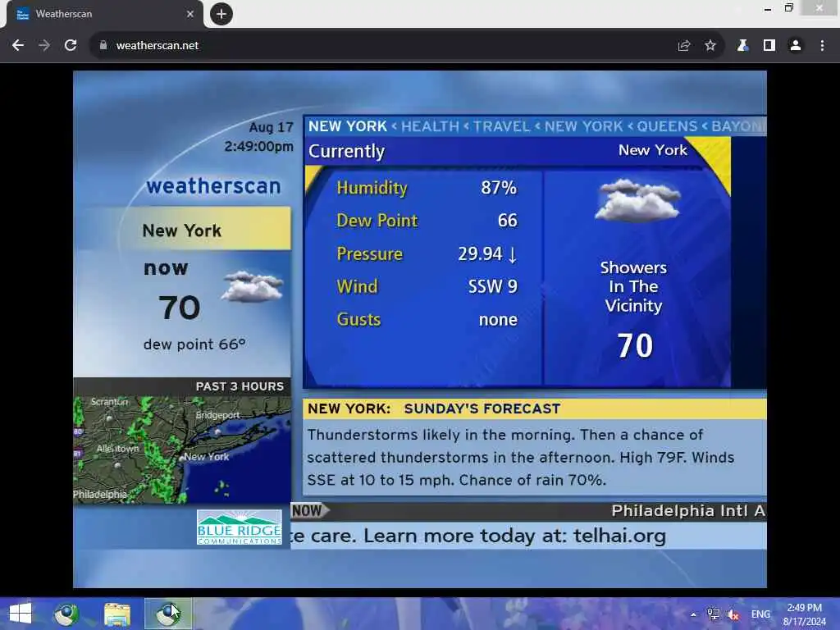This screenshot has width=840, height=630.
Task: Open Chrome three-dot menu
Action: pos(822,46)
